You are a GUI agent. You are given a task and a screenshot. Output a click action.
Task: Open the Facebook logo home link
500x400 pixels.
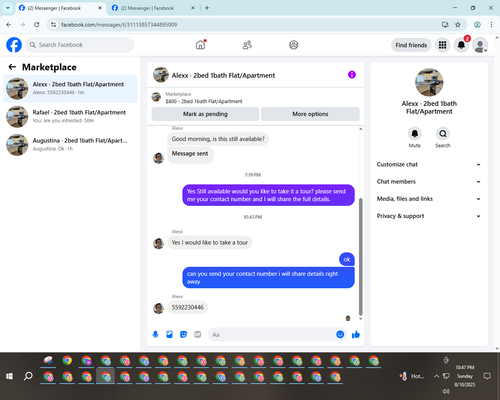pos(14,45)
